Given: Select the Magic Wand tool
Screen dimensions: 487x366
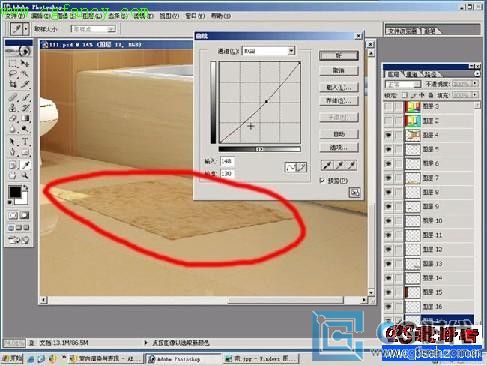Looking at the screenshot, I should pos(25,74).
